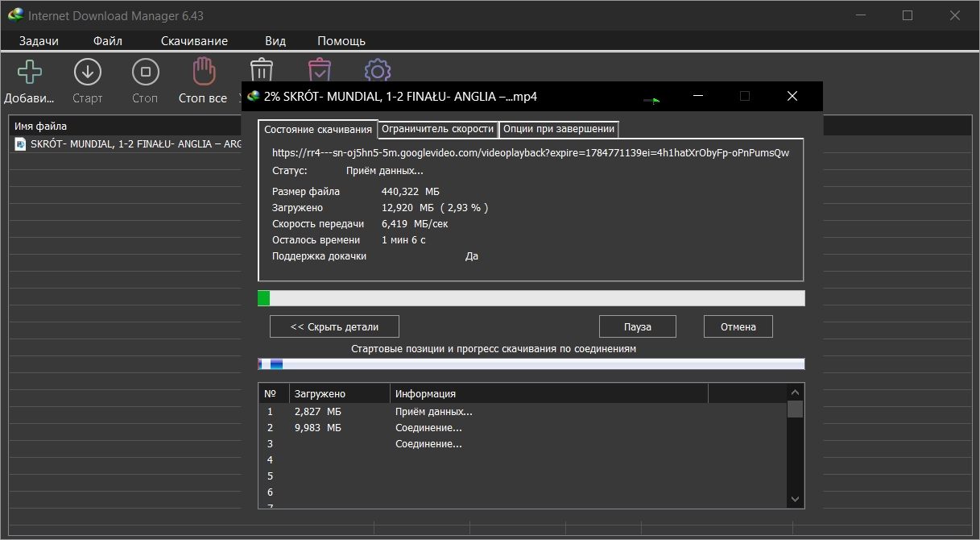Viewport: 980px width, 540px height.
Task: Click the connections list scrollbar thumb
Action: 796,409
